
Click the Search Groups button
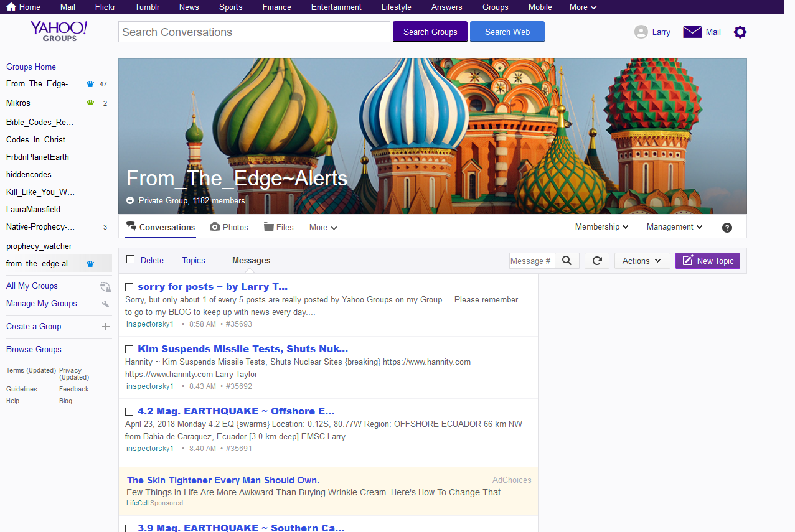[x=430, y=32]
